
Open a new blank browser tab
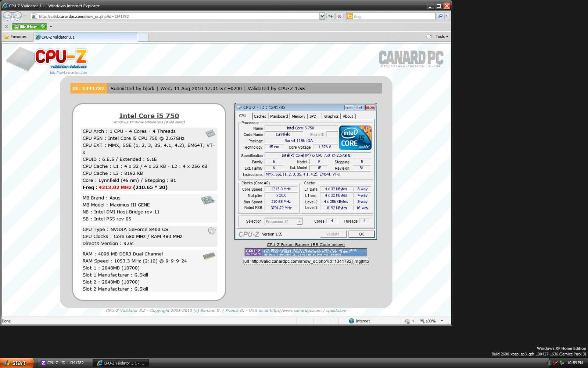tap(143, 37)
